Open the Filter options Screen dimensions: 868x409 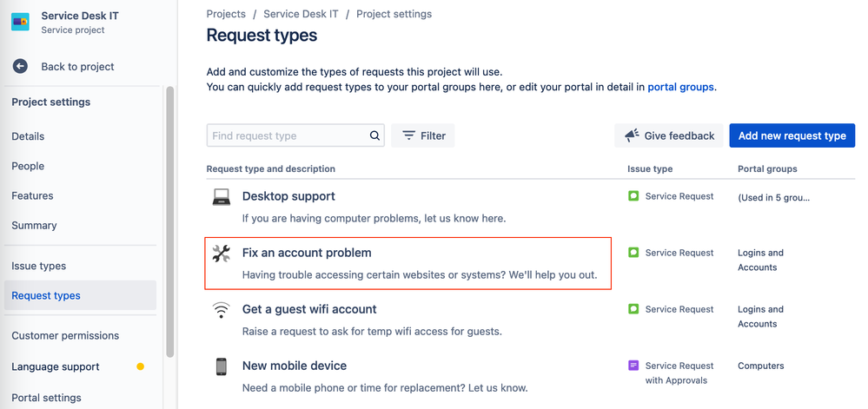pyautogui.click(x=423, y=135)
